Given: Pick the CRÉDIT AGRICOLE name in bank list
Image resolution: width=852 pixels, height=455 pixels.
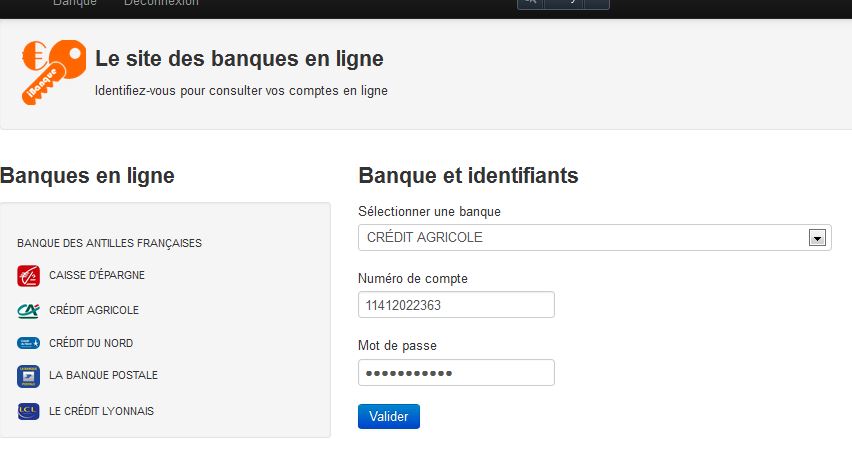Looking at the screenshot, I should [x=94, y=310].
